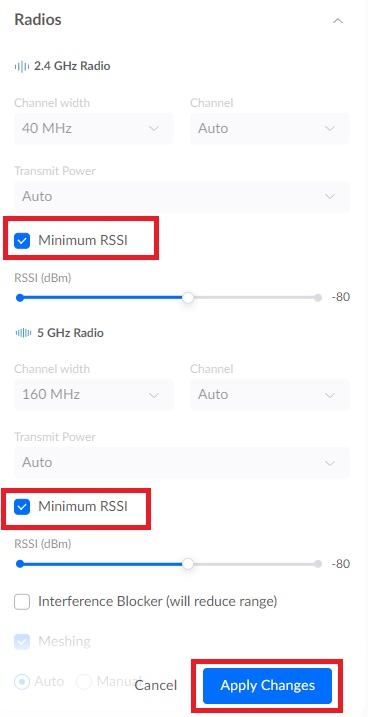
Task: Open the 40 MHz channel width dropdown
Action: coord(94,128)
